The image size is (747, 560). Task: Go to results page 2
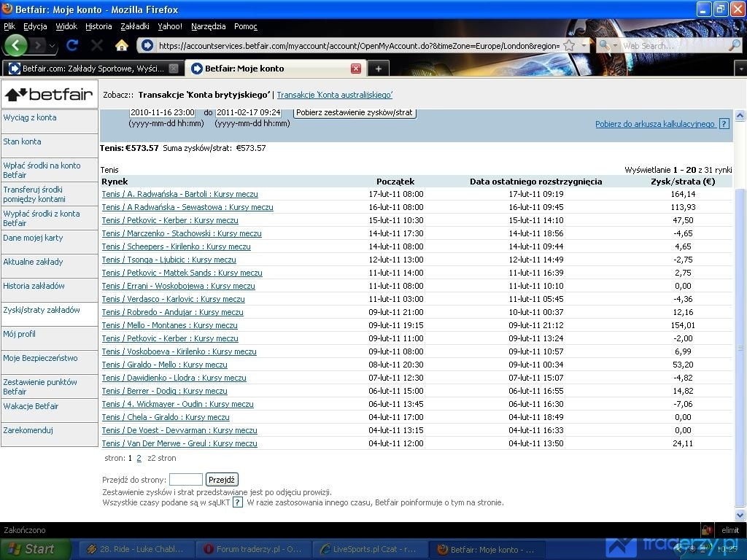point(139,458)
